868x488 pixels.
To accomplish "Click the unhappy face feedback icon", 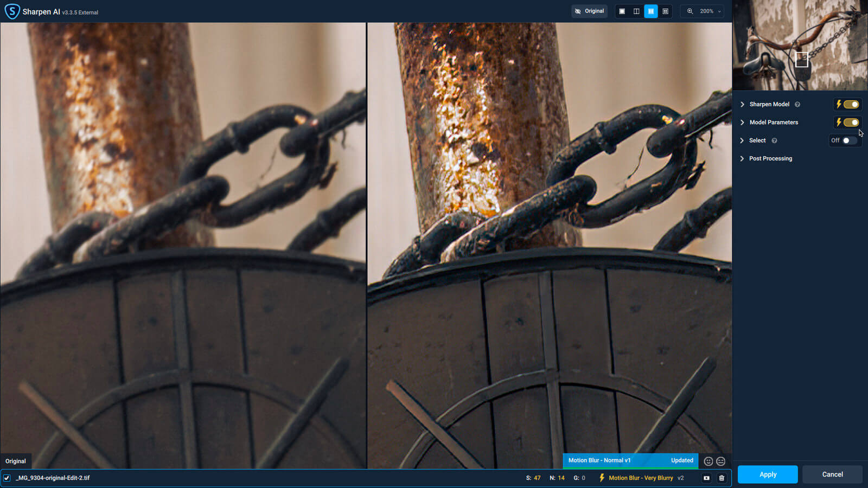I will 720,461.
